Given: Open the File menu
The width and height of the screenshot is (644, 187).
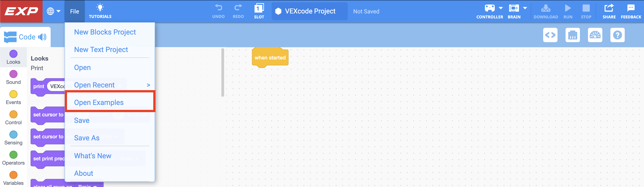Looking at the screenshot, I should pyautogui.click(x=74, y=11).
